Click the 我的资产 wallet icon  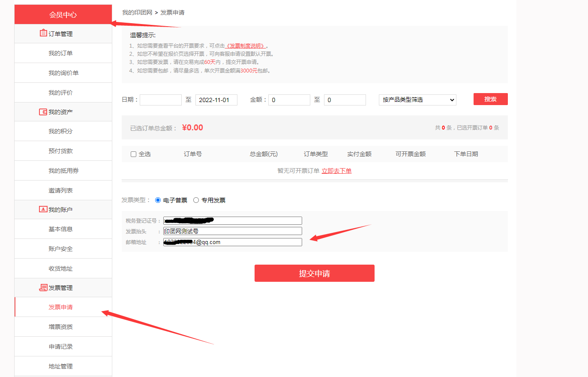(x=43, y=112)
